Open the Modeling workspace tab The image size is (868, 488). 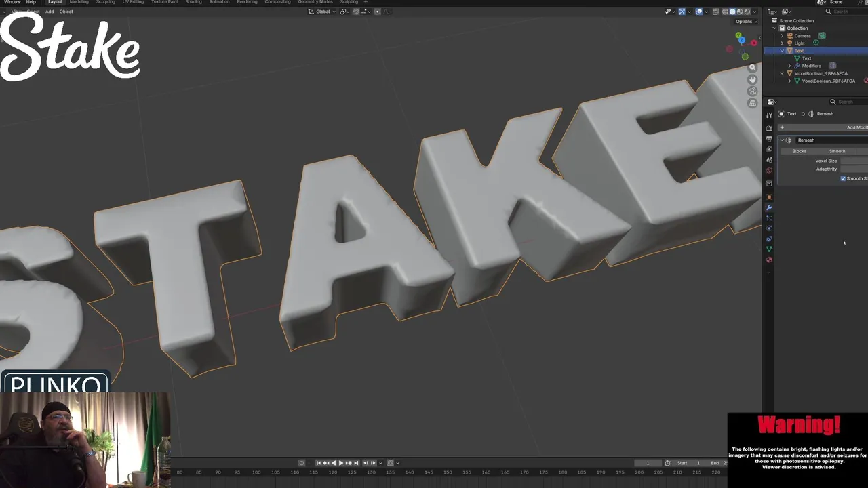pyautogui.click(x=79, y=2)
